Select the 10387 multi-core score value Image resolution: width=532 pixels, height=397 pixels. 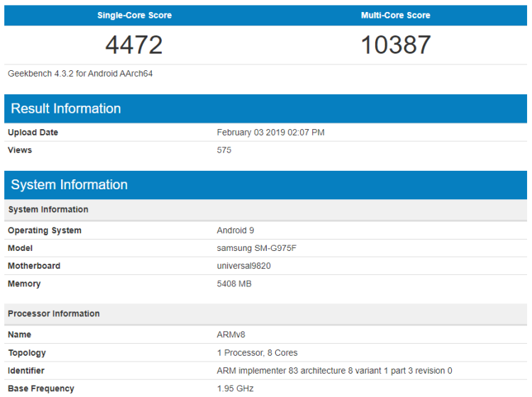395,45
